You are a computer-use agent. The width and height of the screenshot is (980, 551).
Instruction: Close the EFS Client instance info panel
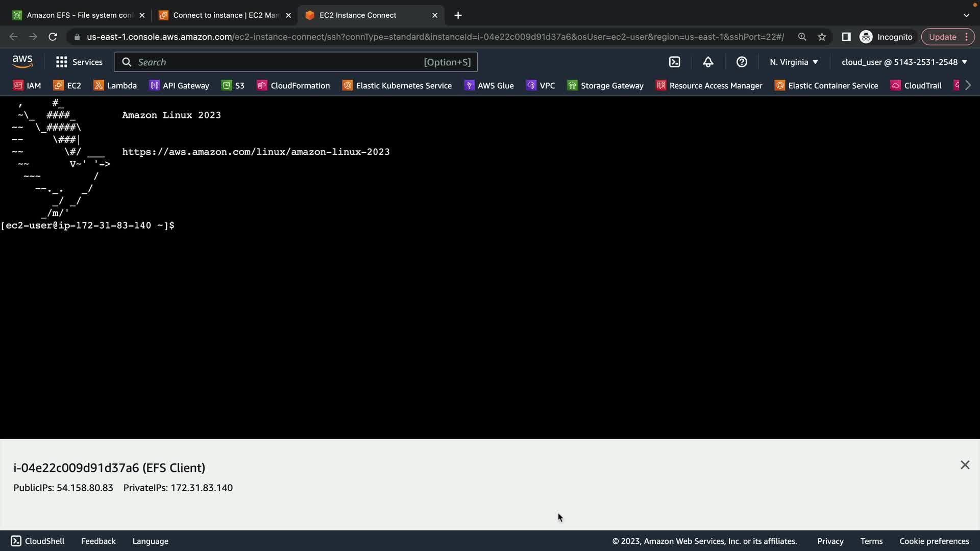(x=965, y=465)
